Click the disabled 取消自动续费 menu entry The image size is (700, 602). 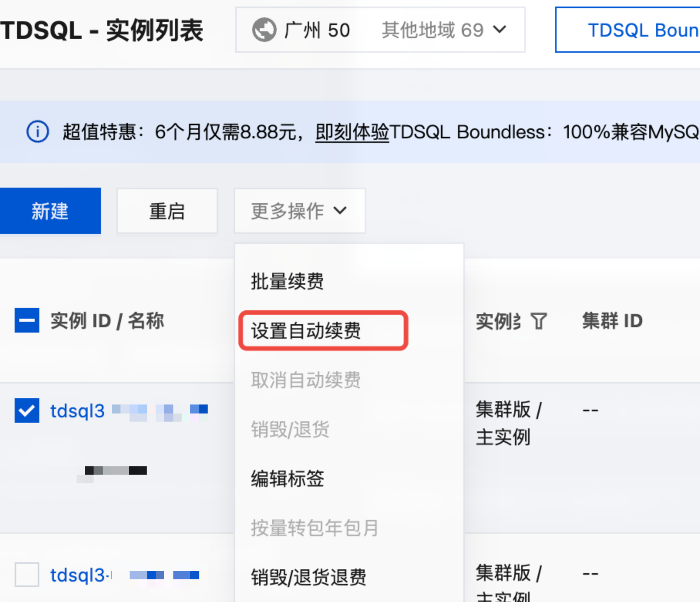coord(306,380)
